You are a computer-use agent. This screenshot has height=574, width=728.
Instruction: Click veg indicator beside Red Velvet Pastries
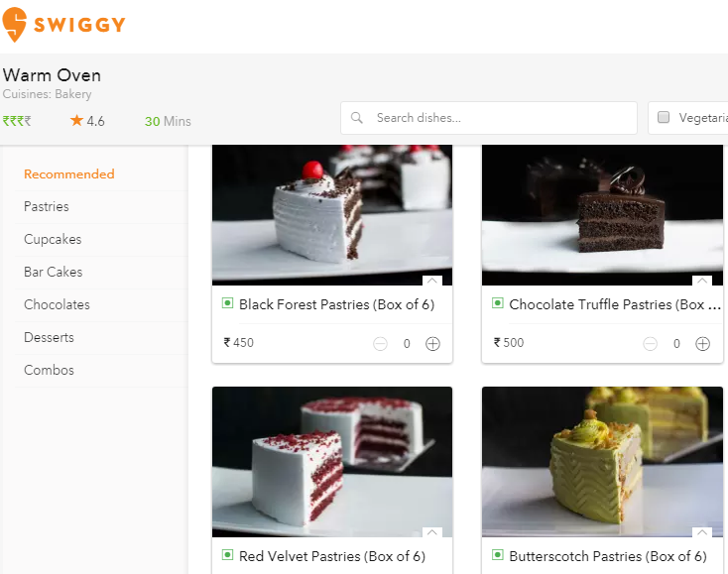(x=227, y=555)
